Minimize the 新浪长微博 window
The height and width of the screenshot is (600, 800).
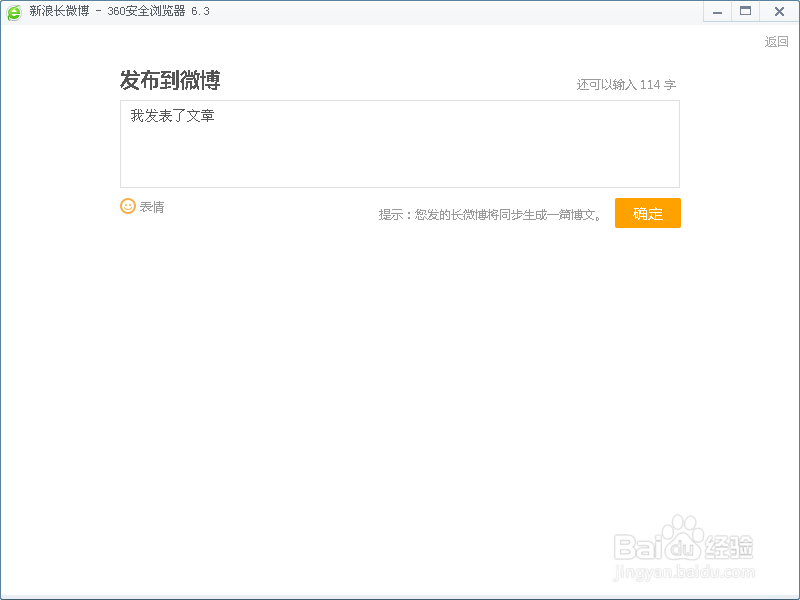(x=717, y=11)
